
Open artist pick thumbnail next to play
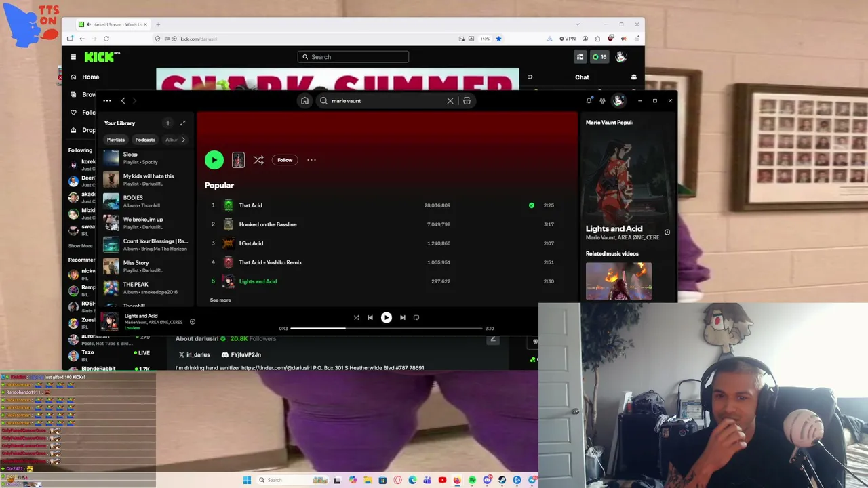pos(238,160)
